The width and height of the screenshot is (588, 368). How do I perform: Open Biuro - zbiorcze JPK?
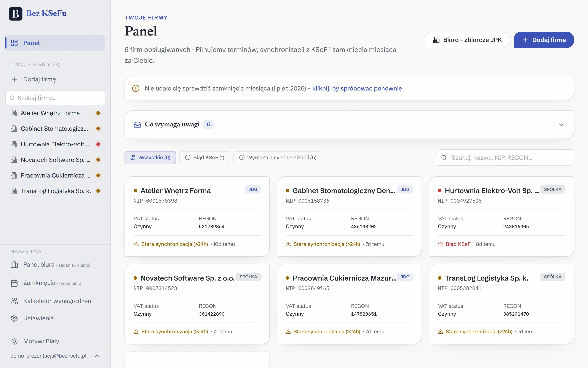[467, 40]
